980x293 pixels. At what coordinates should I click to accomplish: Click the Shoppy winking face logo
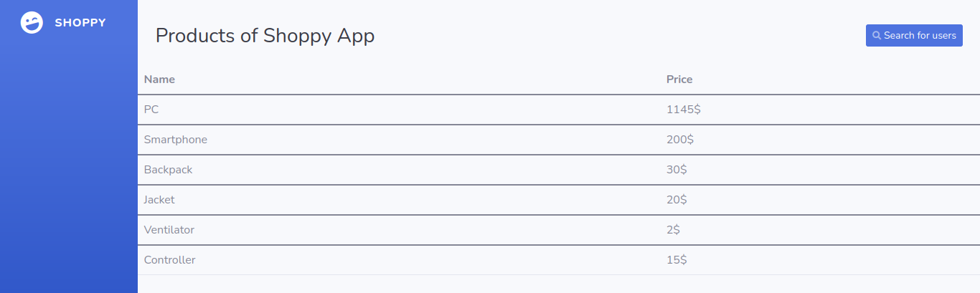[x=32, y=23]
